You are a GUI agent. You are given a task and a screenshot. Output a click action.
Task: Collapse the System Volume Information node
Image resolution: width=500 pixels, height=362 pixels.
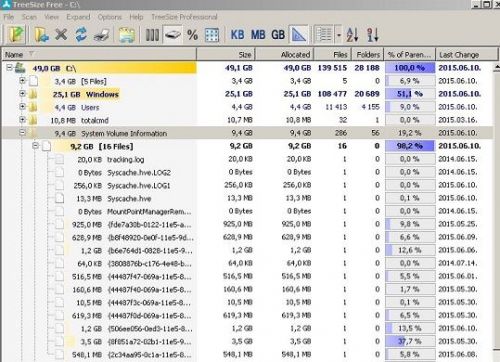22,133
